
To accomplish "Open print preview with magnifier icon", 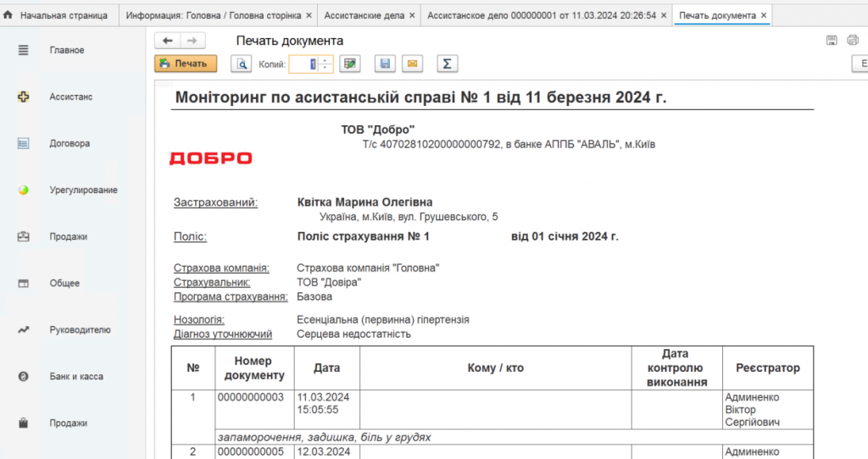I will [242, 64].
